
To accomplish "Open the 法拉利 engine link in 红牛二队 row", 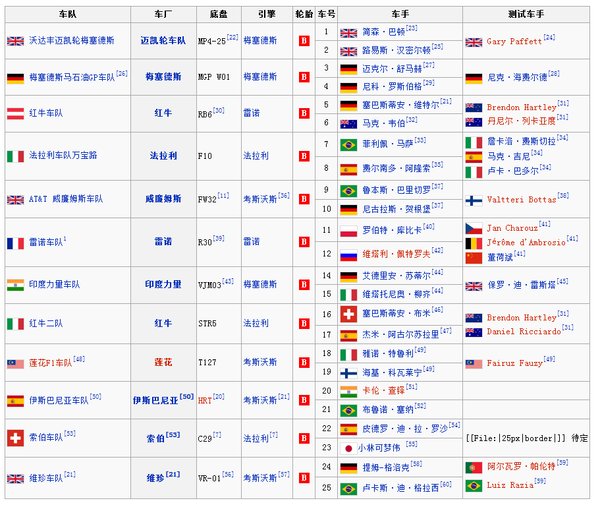I will click(x=256, y=324).
